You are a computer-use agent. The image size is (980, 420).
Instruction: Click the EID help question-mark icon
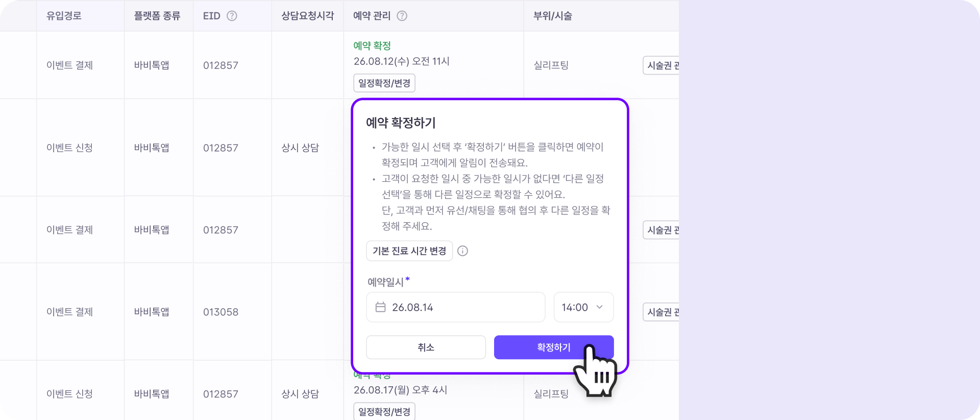[x=232, y=16]
